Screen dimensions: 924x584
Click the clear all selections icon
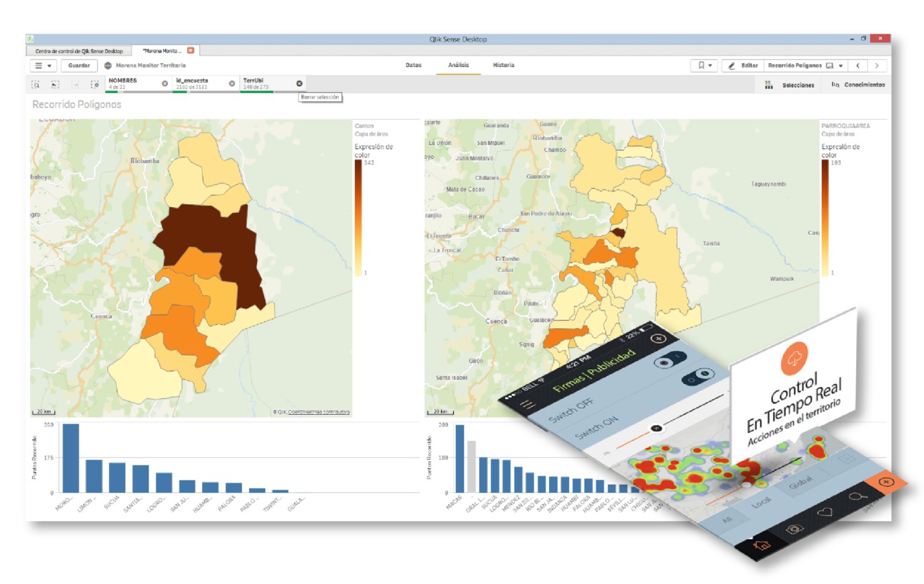click(x=94, y=85)
